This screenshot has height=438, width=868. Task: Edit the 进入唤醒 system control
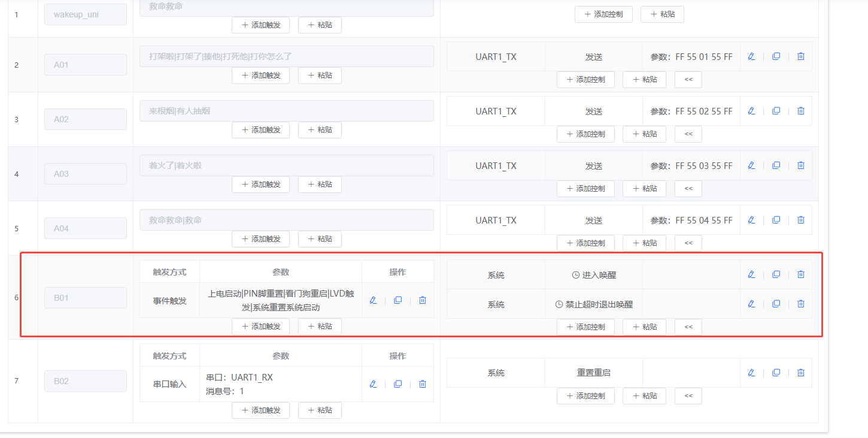click(x=751, y=274)
